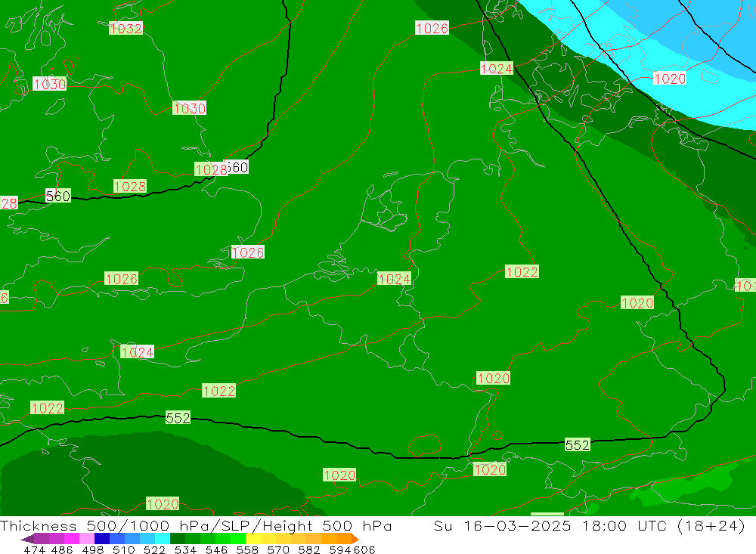
Task: Click the 560 height label on the black contour
Action: click(x=58, y=196)
